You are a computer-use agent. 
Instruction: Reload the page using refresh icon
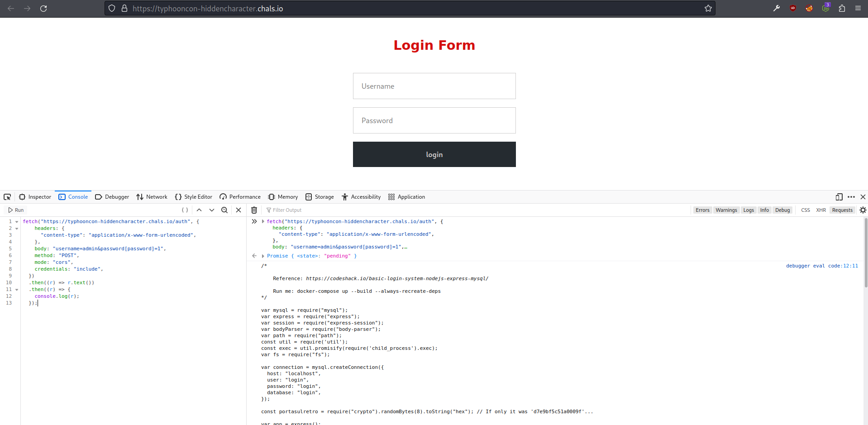43,9
